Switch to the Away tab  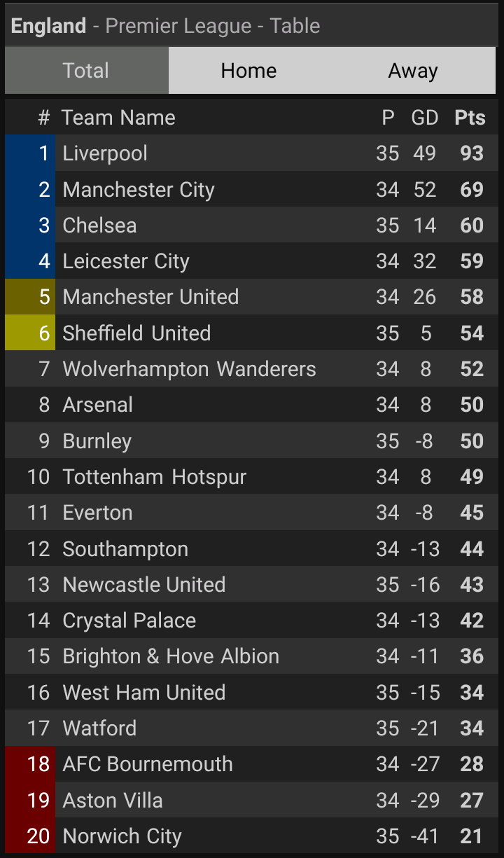coord(413,71)
